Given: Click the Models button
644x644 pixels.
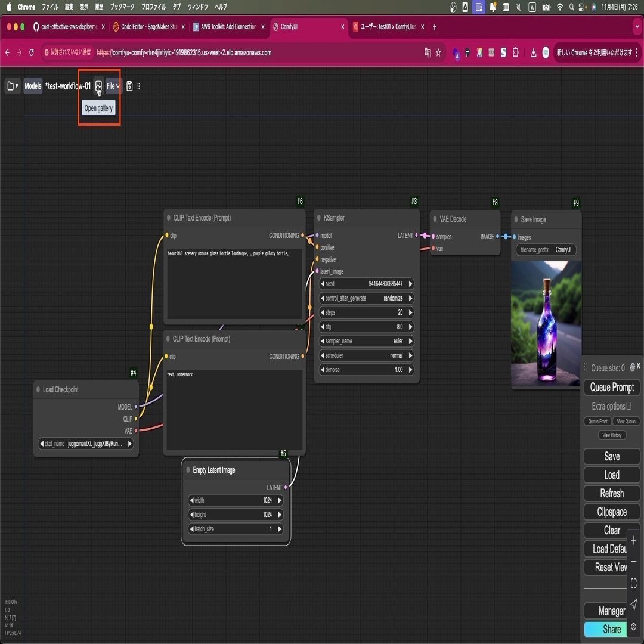Looking at the screenshot, I should [x=33, y=86].
